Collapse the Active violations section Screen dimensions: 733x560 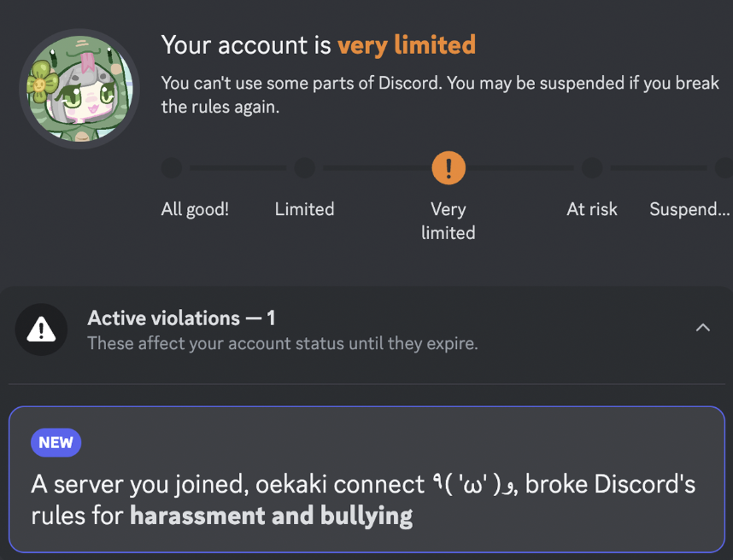click(x=702, y=328)
